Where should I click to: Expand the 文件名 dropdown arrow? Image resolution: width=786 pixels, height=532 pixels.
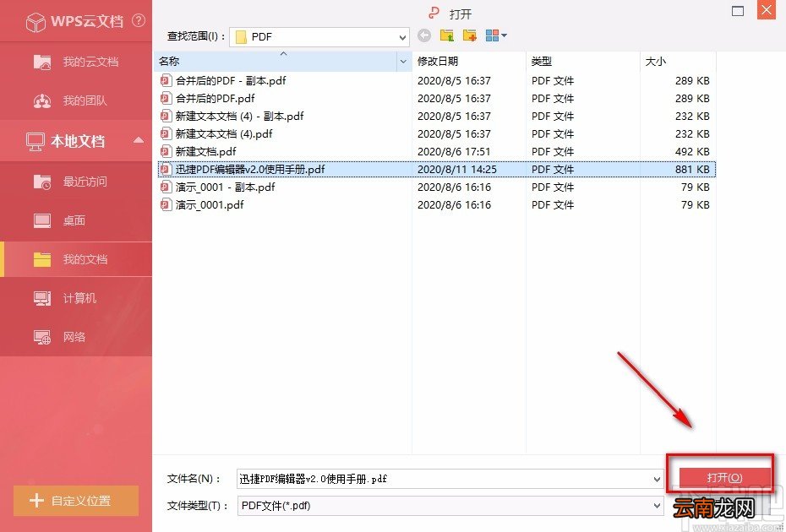pos(658,479)
